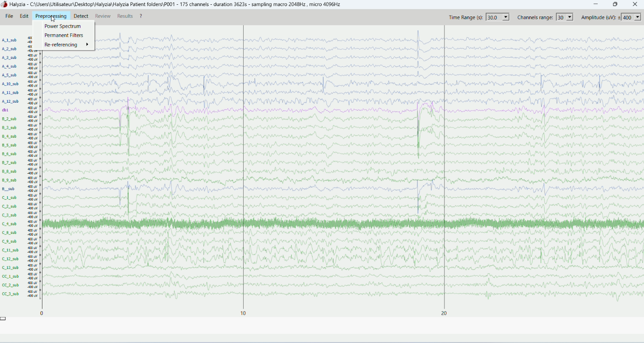Image resolution: width=644 pixels, height=343 pixels.
Task: Open the Edit menu
Action: [x=24, y=16]
